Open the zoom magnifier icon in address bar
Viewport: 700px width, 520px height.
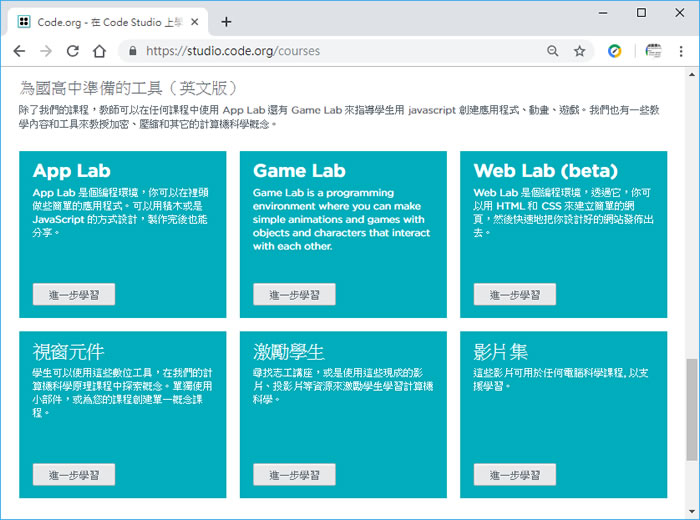[x=553, y=51]
